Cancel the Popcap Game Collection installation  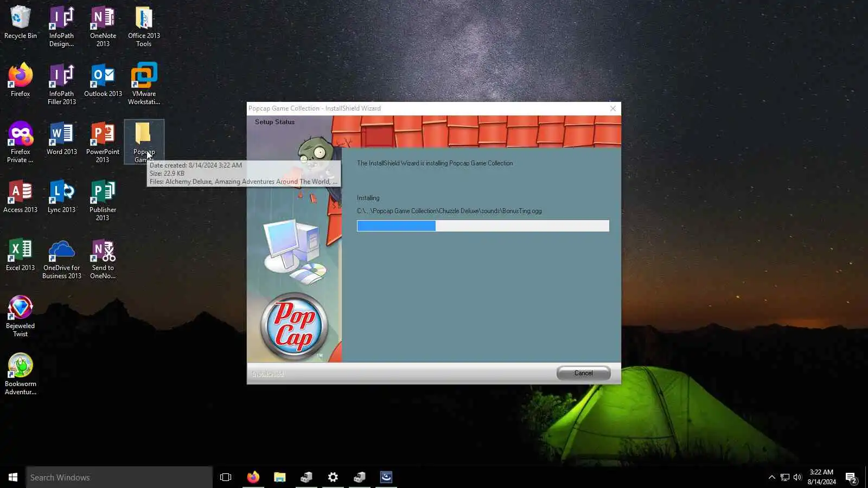pos(583,373)
